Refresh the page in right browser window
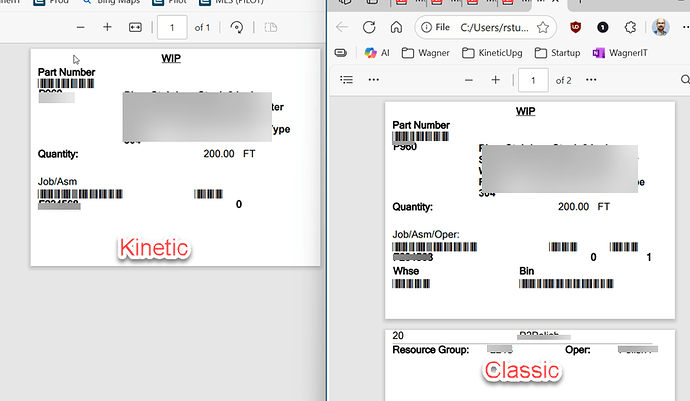The image size is (690, 401). [369, 27]
